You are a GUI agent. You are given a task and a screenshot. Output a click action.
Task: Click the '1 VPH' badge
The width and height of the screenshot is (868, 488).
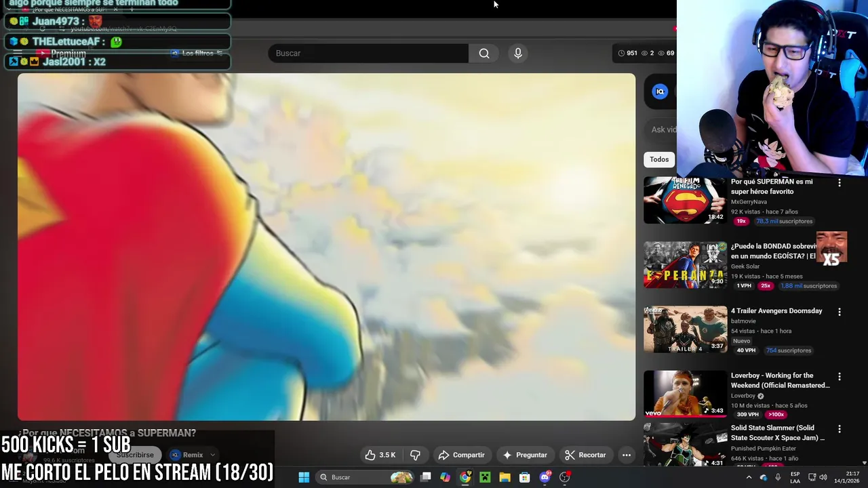click(744, 286)
